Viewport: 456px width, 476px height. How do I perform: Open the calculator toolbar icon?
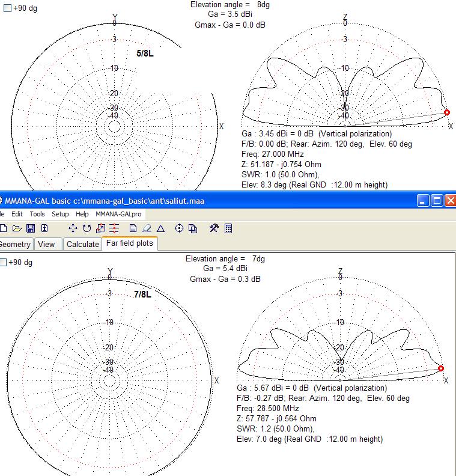tap(228, 228)
